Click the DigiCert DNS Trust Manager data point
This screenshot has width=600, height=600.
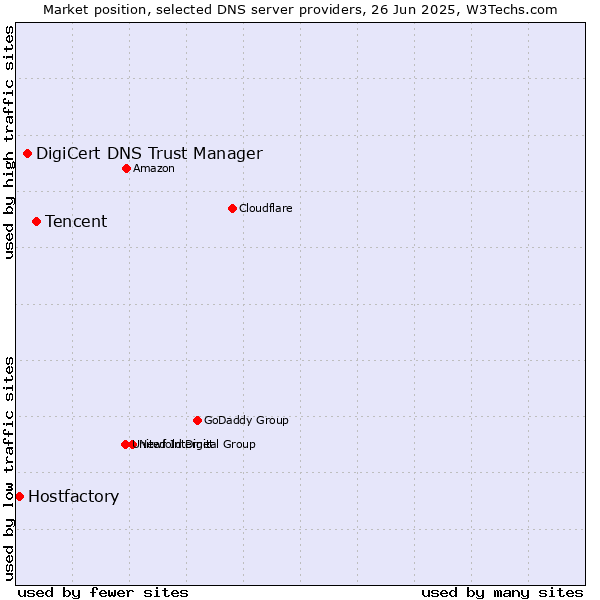click(x=28, y=153)
